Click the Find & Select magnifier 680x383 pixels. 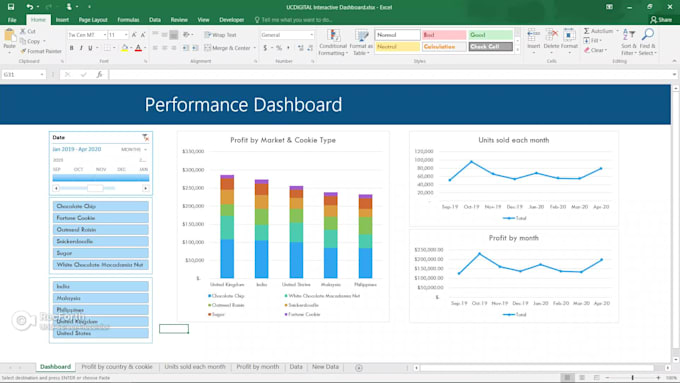(648, 35)
